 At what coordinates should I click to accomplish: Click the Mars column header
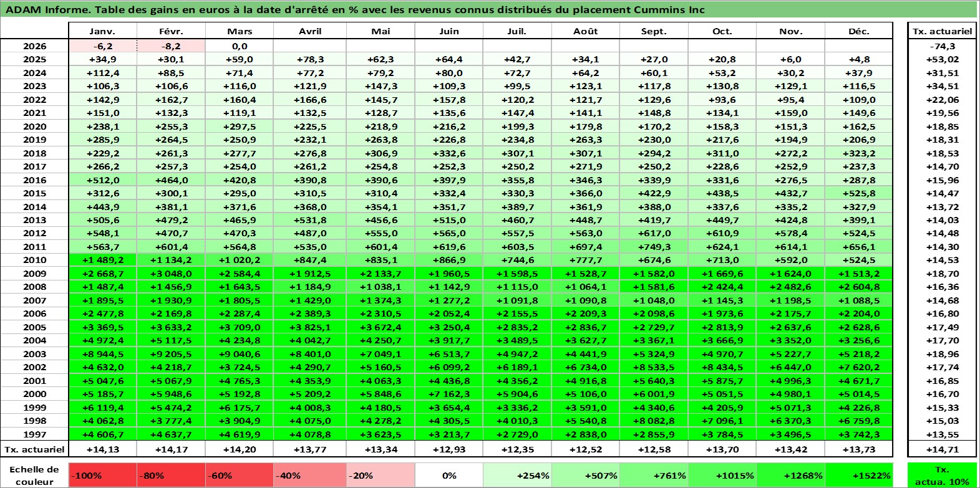click(x=240, y=31)
